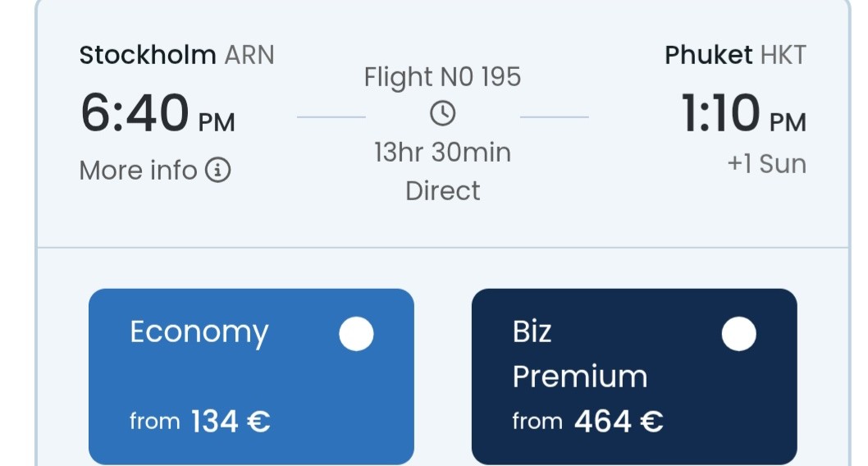Click the 1:10 PM arrival time

(x=743, y=113)
